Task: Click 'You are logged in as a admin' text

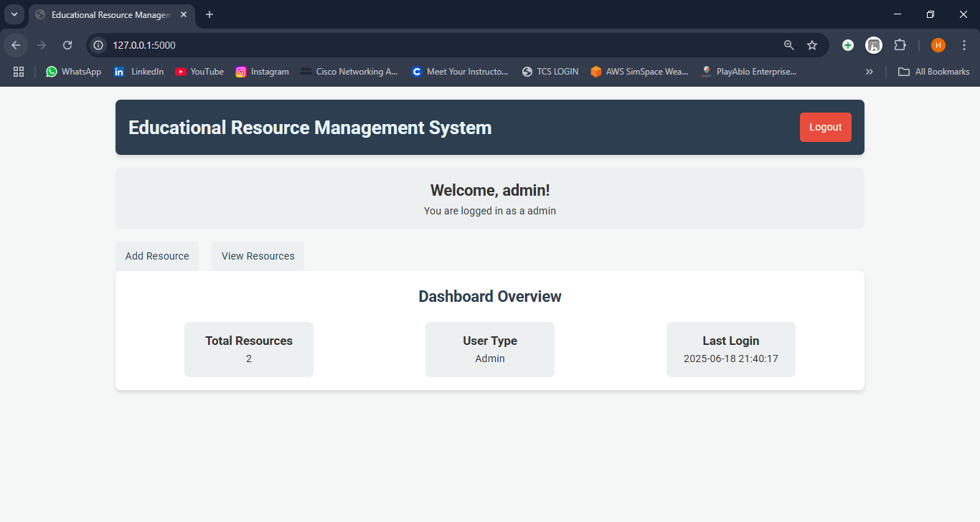Action: (x=490, y=211)
